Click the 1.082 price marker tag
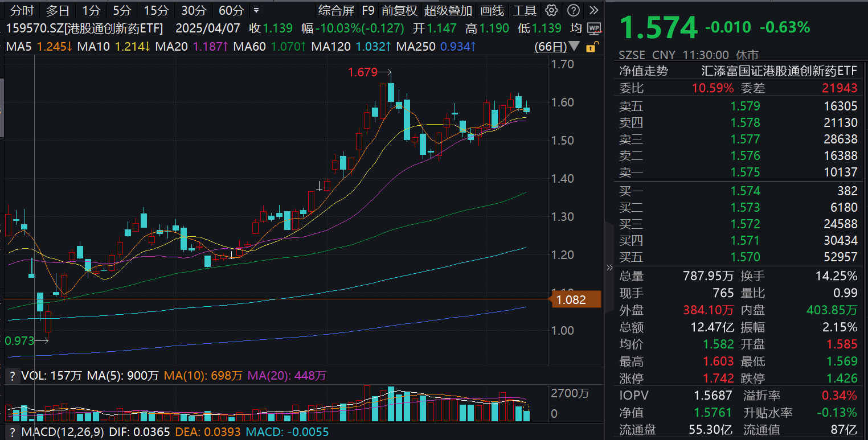This screenshot has width=868, height=440. (x=576, y=299)
